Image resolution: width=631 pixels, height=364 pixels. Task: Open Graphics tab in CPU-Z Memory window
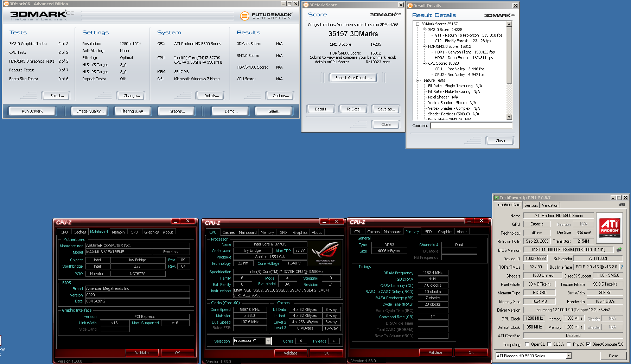[x=445, y=232]
